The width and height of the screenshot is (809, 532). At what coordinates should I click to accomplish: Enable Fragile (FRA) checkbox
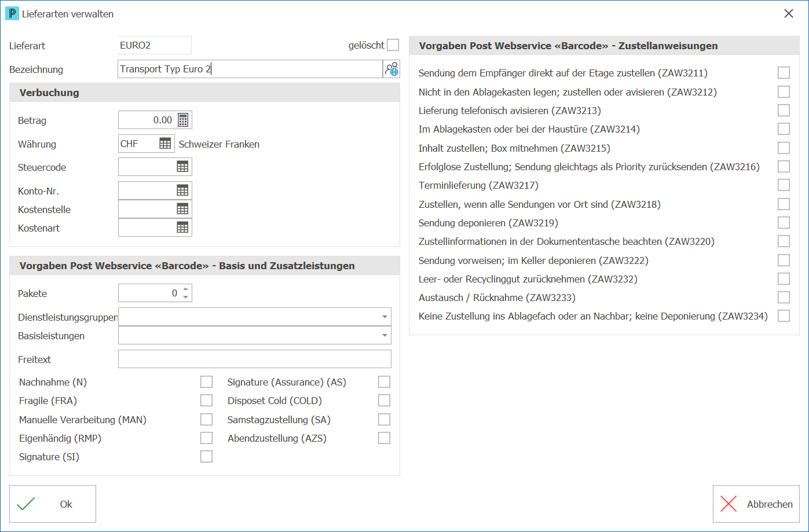pyautogui.click(x=206, y=401)
